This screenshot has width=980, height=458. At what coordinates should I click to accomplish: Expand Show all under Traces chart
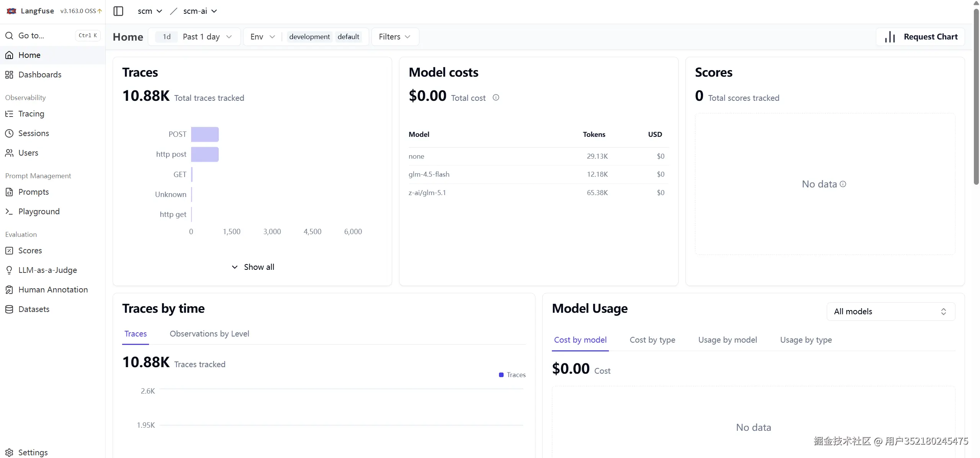[x=253, y=267]
